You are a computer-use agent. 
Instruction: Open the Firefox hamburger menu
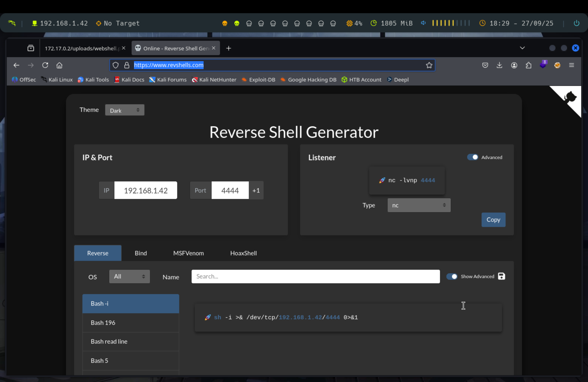click(x=571, y=65)
